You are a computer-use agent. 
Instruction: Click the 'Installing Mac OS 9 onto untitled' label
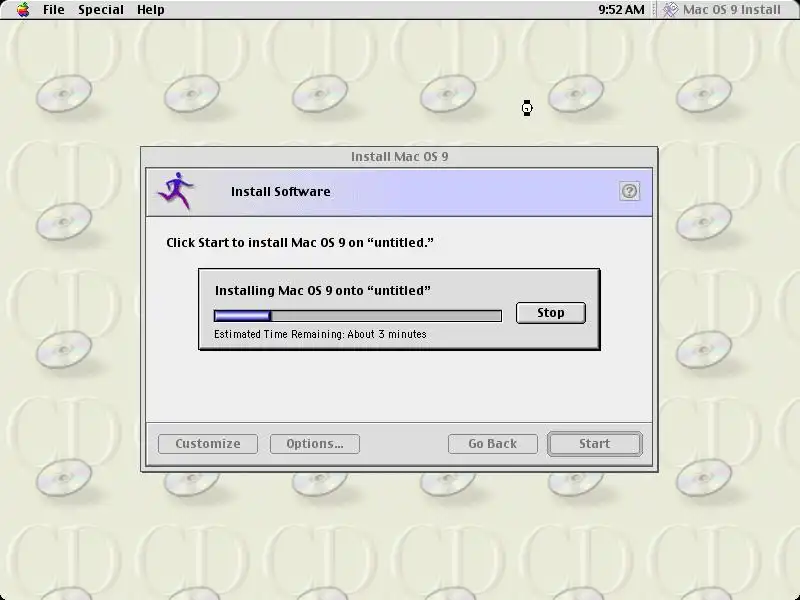tap(322, 290)
